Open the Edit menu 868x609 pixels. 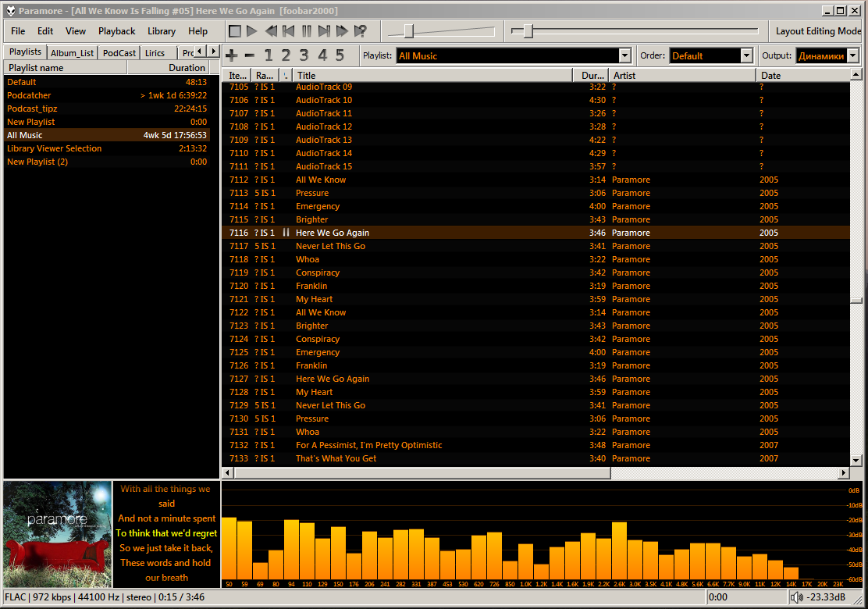click(45, 31)
